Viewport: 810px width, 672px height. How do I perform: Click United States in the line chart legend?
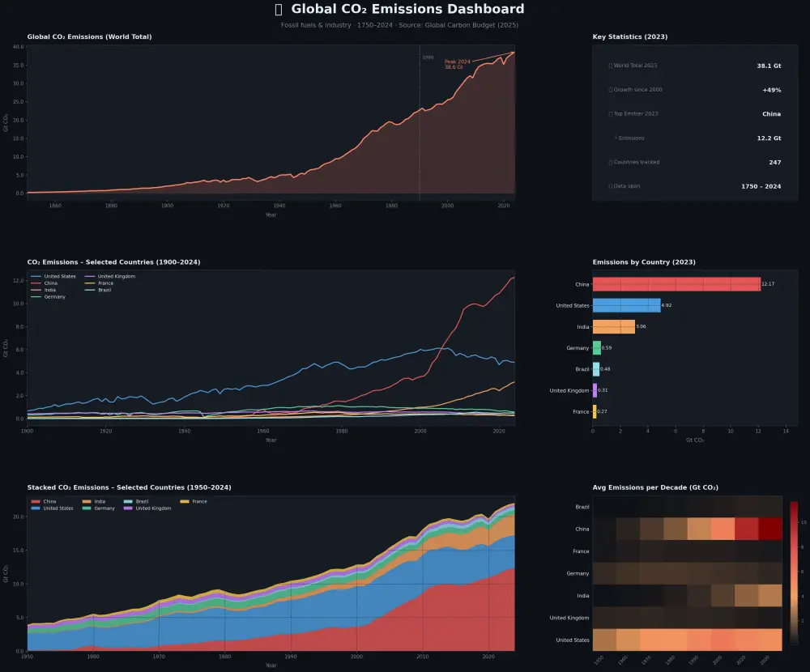click(x=59, y=276)
